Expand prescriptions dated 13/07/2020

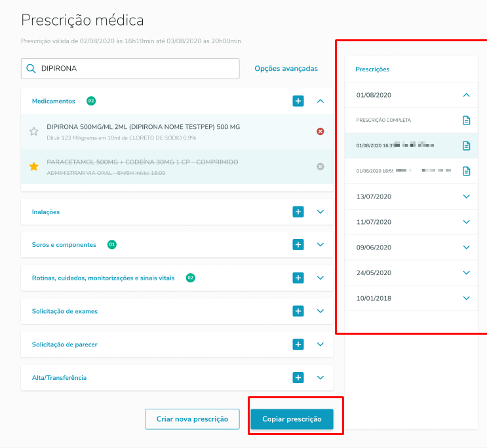tap(466, 196)
